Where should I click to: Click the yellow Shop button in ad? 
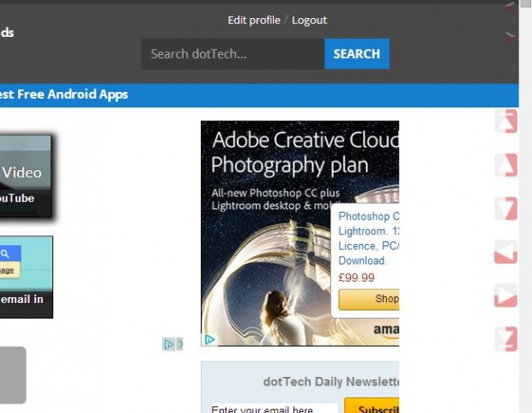click(369, 299)
